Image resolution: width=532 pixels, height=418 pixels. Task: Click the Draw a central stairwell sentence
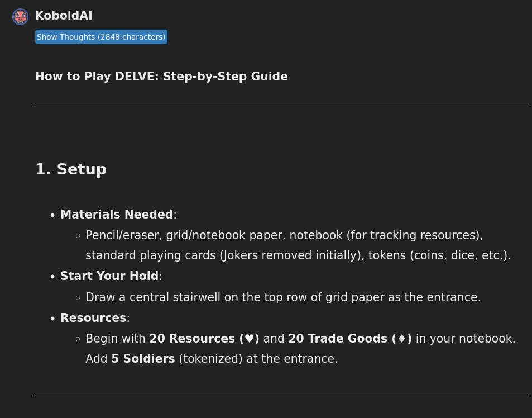click(283, 297)
